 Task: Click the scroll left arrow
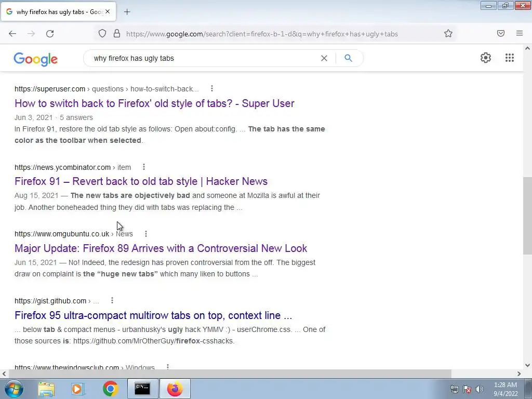click(x=4, y=374)
